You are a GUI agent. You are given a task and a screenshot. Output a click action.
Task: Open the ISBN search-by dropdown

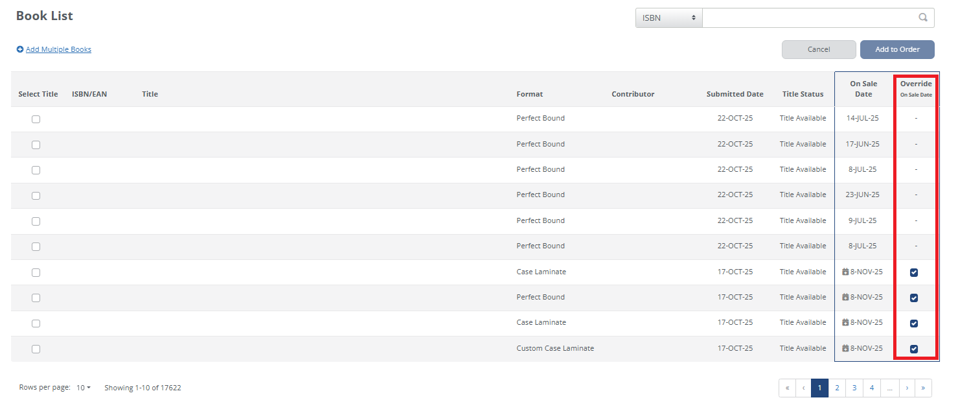[x=668, y=18]
